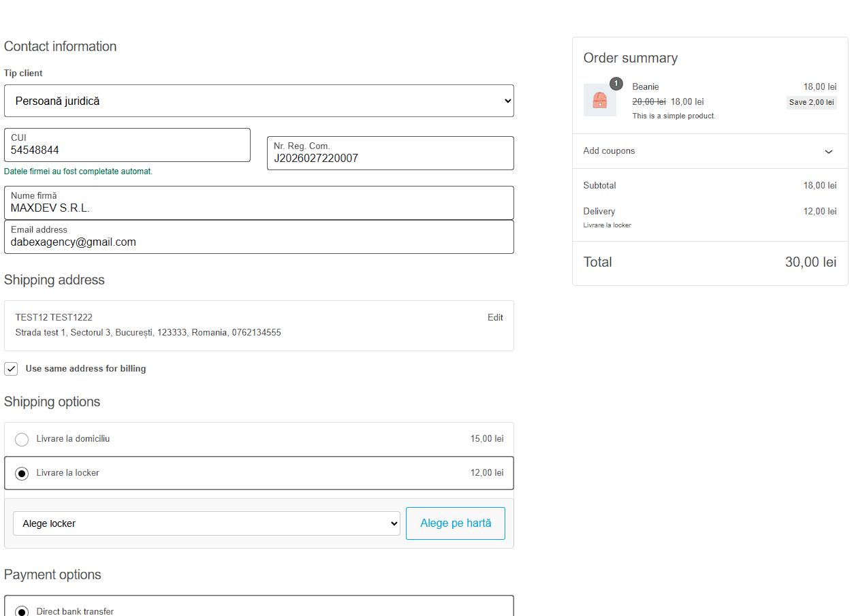Viewport: 854px width, 616px height.
Task: Click the Alege pe hartă button
Action: coord(456,523)
